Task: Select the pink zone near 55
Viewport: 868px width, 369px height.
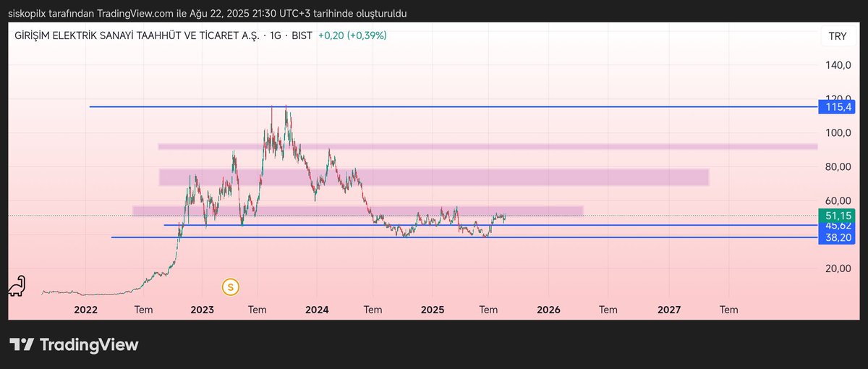Action: coord(357,211)
